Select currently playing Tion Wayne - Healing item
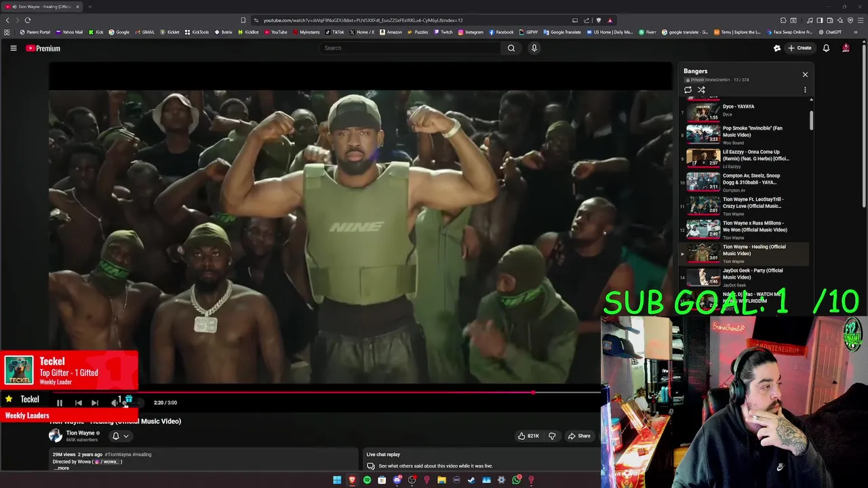868x488 pixels. pos(745,253)
